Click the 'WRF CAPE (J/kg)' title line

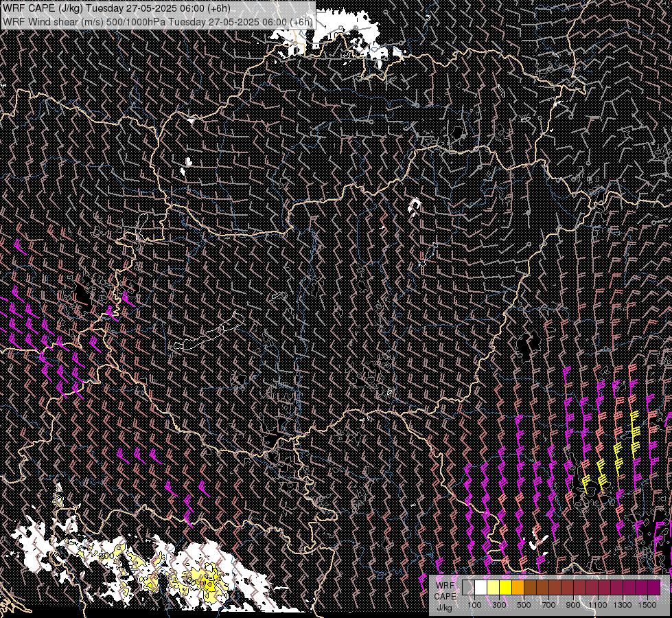[117, 8]
